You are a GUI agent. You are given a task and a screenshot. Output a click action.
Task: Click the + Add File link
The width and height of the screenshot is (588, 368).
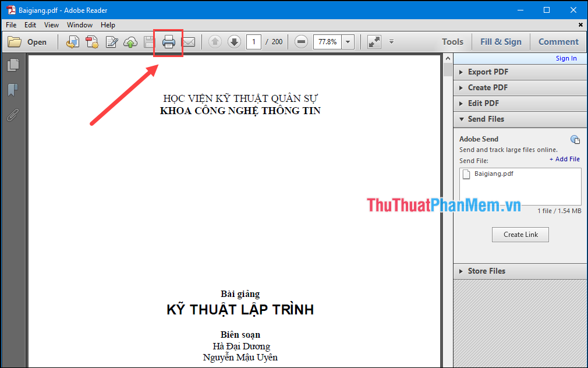pyautogui.click(x=564, y=159)
